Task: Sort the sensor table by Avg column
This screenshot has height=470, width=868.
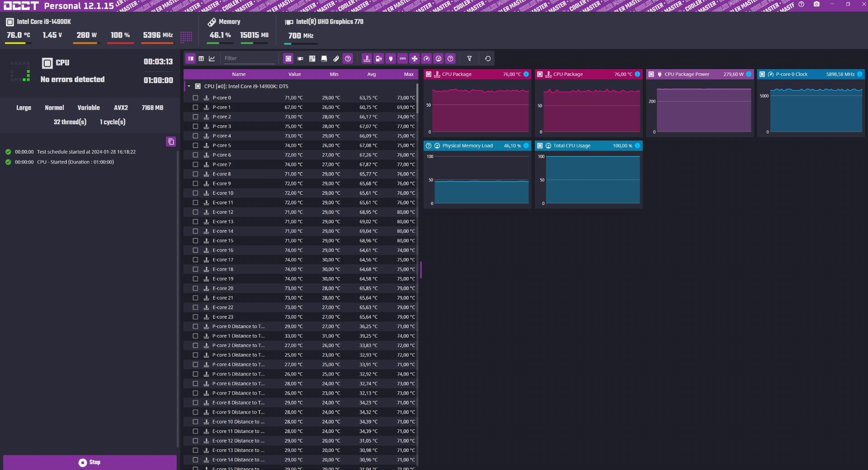Action: tap(371, 74)
